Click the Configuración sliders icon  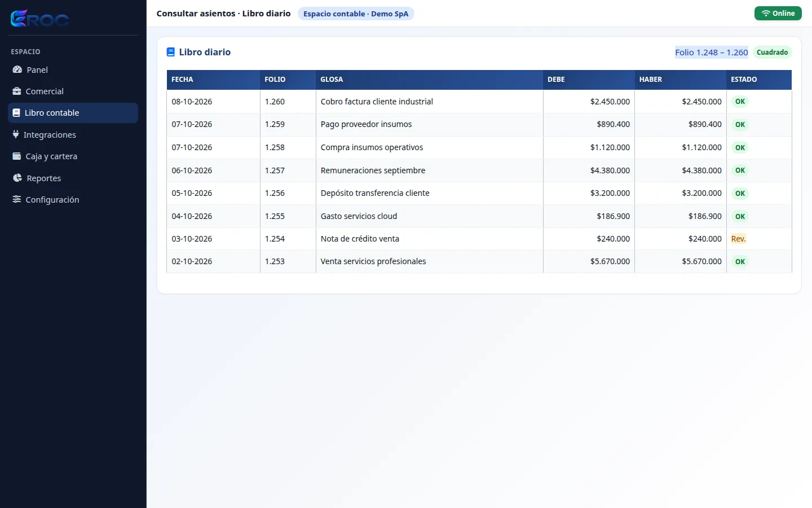pyautogui.click(x=17, y=199)
